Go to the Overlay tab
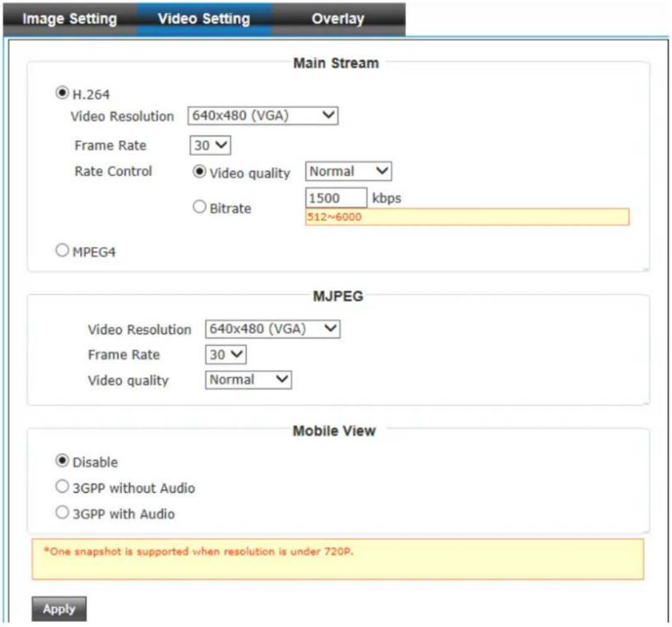 (338, 19)
